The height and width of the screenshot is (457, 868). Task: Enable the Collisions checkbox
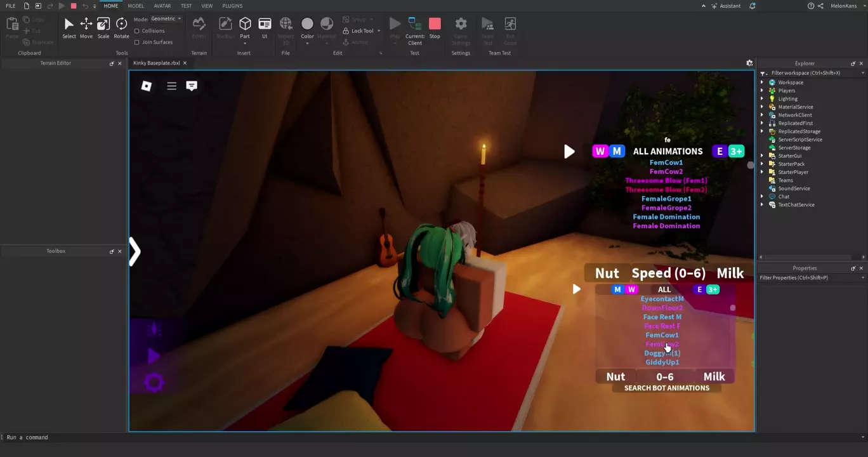(x=137, y=30)
